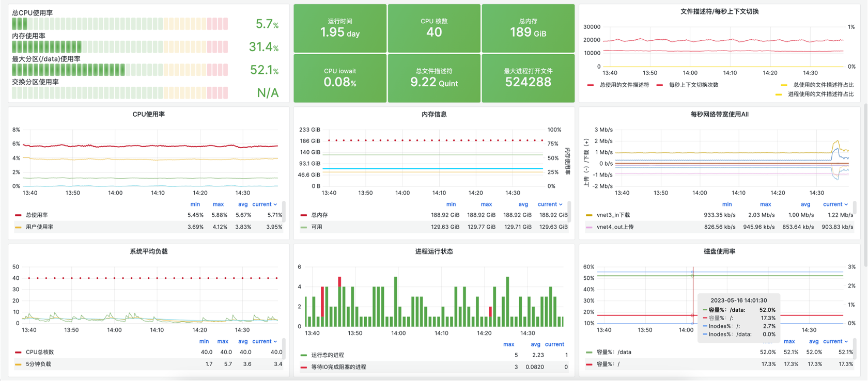Click the red series icon beside 每秒上下文切换次数
868x381 pixels.
click(x=659, y=85)
